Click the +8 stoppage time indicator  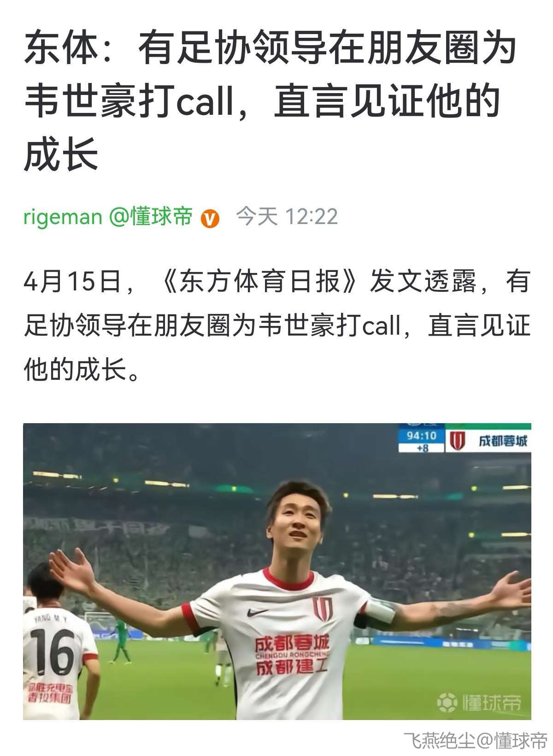(x=422, y=447)
